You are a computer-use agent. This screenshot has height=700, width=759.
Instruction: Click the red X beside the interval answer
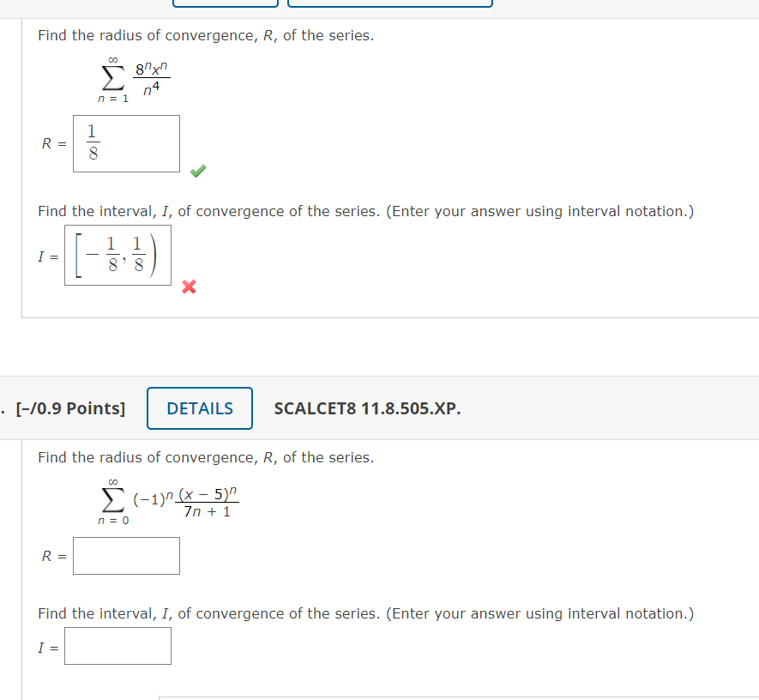coord(189,287)
